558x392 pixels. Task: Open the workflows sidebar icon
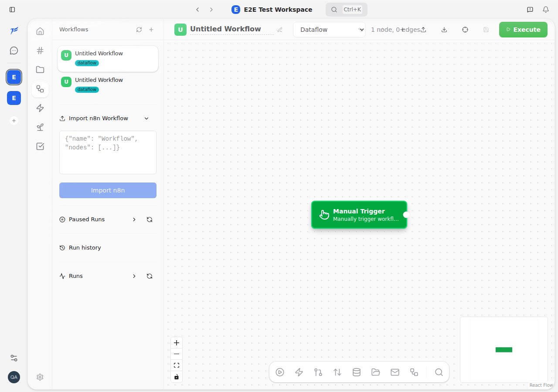[40, 89]
